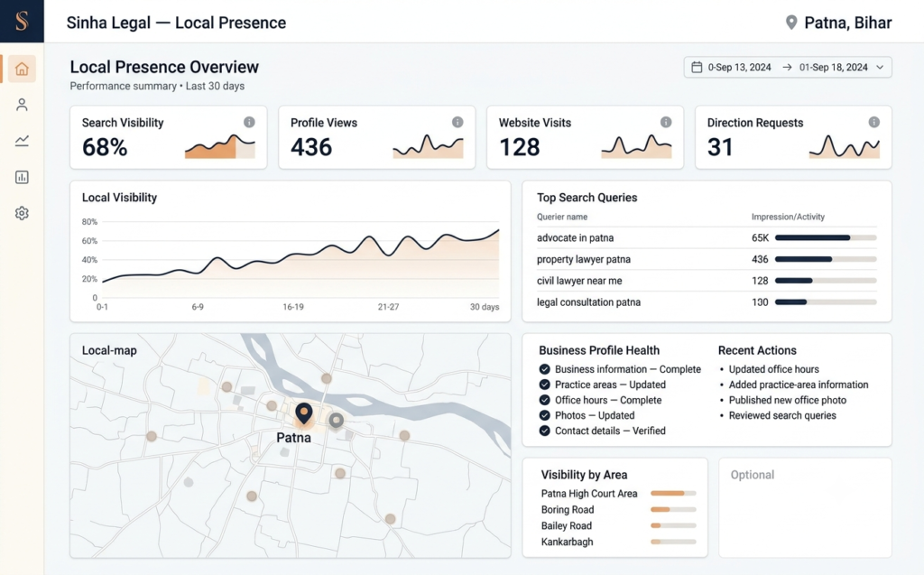This screenshot has height=575, width=924.
Task: Open the trend line analytics sidebar icon
Action: [x=22, y=141]
